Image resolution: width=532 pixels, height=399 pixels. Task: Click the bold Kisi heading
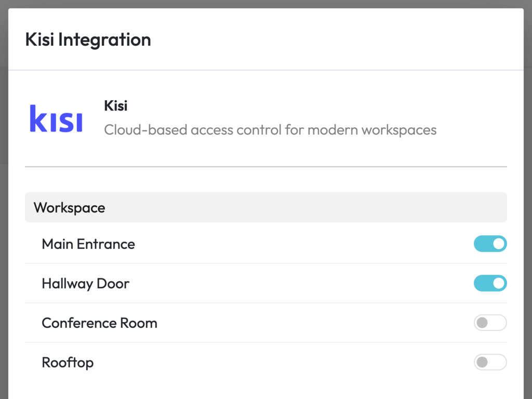pos(116,106)
